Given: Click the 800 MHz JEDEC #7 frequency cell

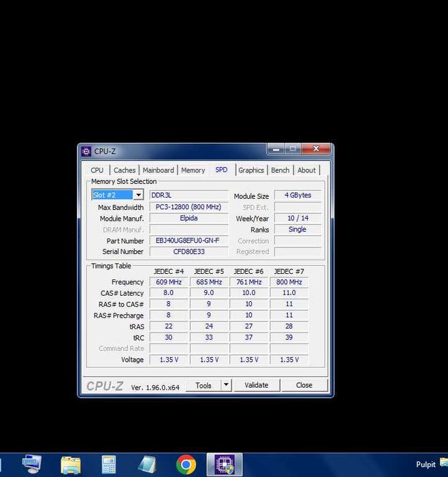Looking at the screenshot, I should 289,282.
